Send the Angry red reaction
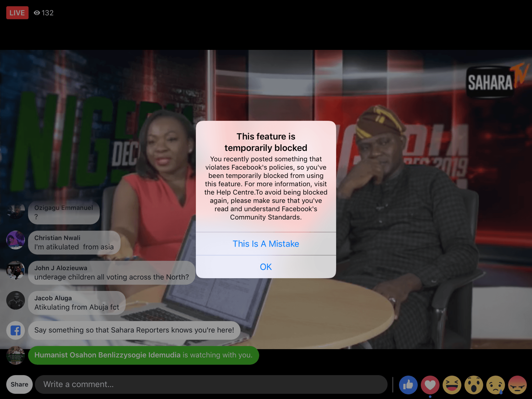Image resolution: width=532 pixels, height=399 pixels. tap(517, 385)
